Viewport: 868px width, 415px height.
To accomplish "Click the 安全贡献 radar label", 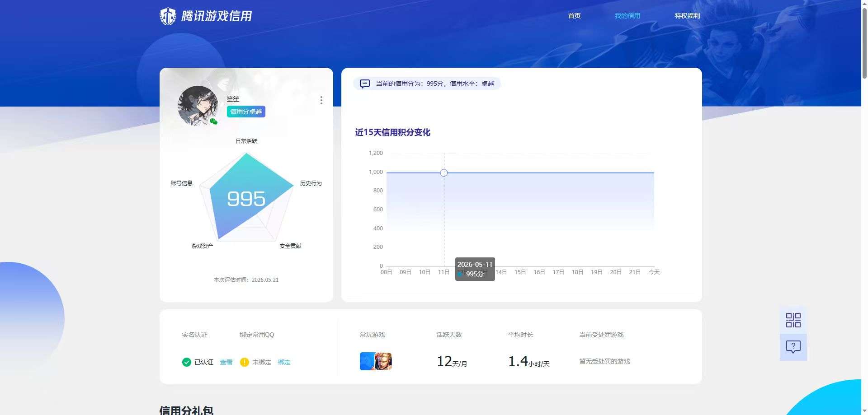I will (290, 246).
